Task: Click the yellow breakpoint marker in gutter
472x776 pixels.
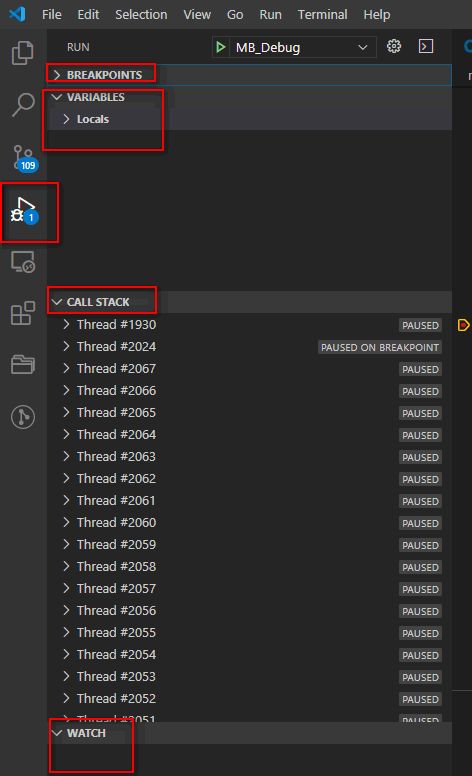Action: 463,325
